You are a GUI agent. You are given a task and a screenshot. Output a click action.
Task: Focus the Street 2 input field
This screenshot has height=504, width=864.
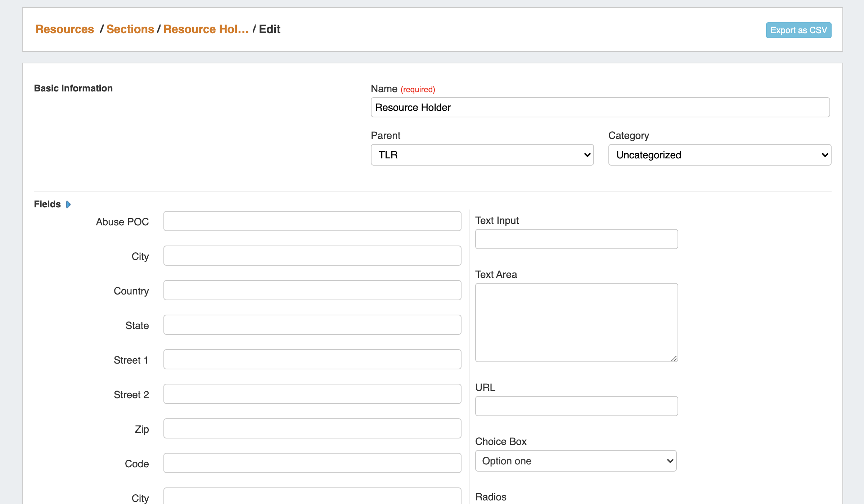click(312, 394)
